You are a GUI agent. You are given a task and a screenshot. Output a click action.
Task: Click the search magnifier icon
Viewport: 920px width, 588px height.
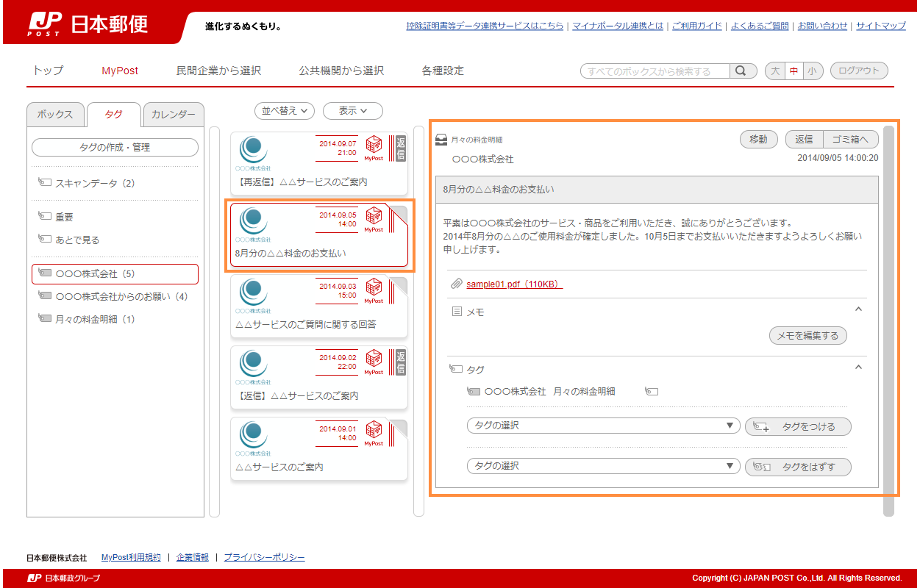pyautogui.click(x=743, y=71)
